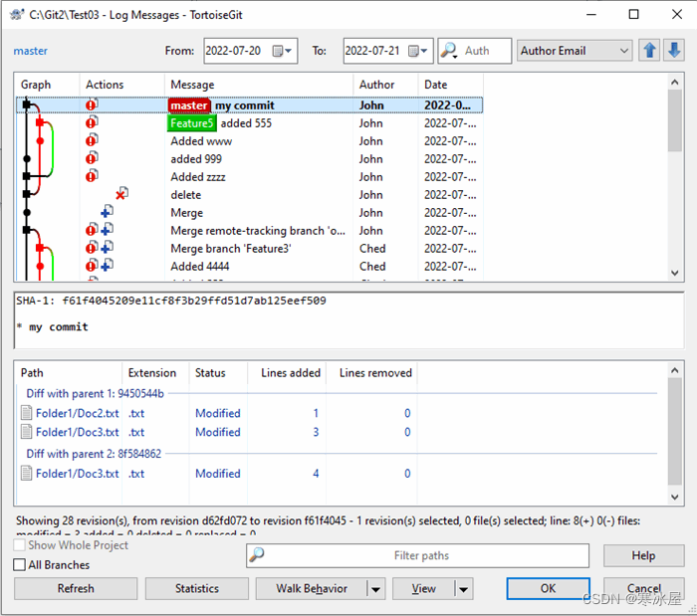Click the Lines added column header

pos(287,372)
